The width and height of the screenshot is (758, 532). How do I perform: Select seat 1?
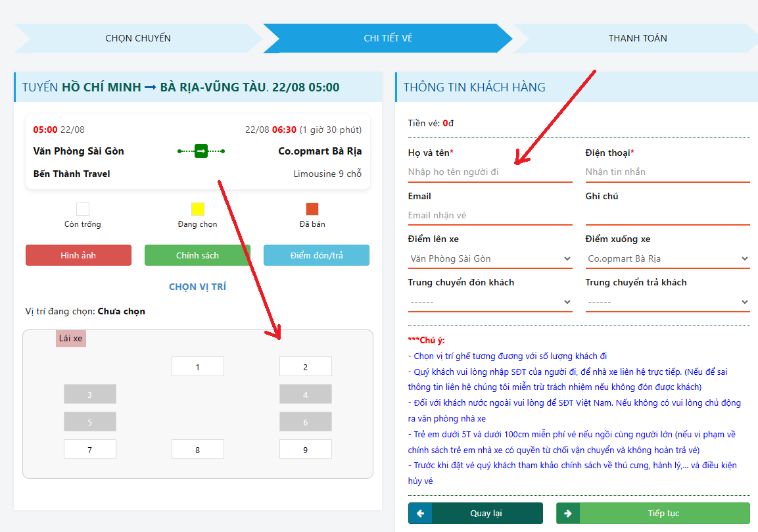198,366
